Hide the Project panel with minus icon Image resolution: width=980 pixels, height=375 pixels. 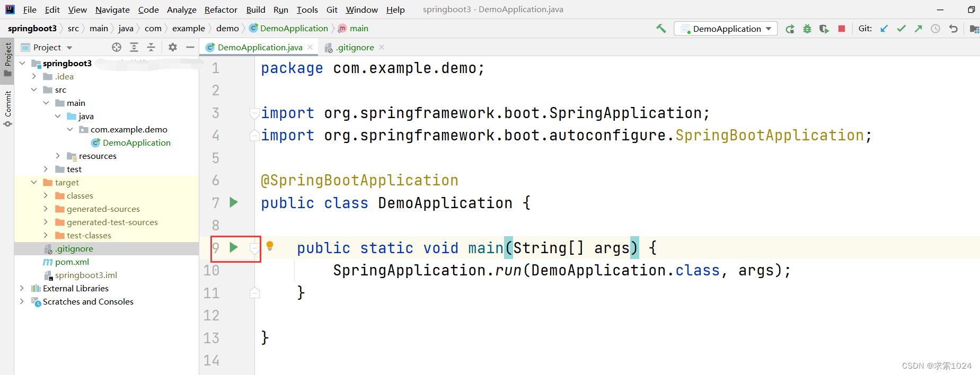190,47
